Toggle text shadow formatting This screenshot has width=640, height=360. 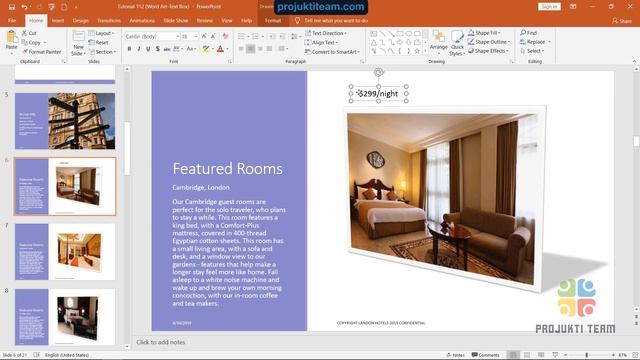click(158, 49)
